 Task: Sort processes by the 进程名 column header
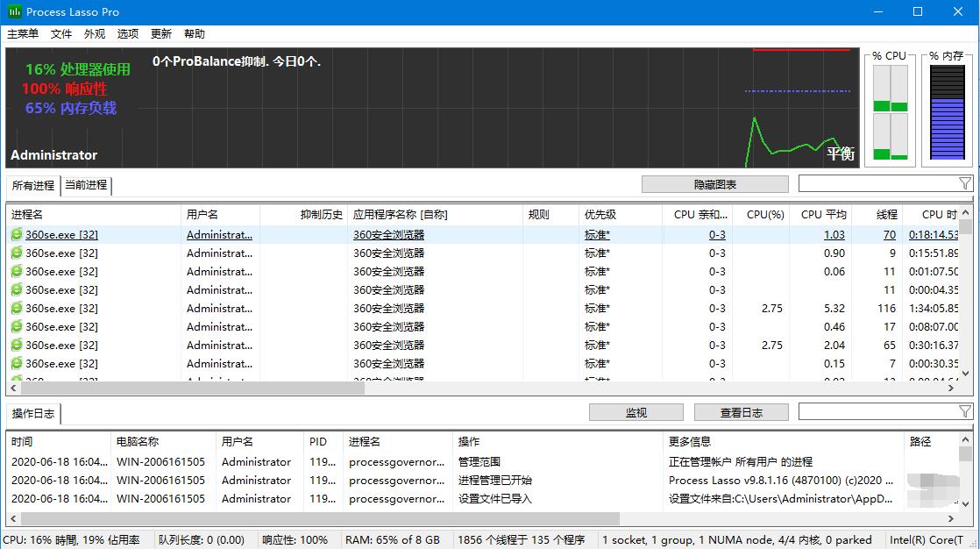94,215
